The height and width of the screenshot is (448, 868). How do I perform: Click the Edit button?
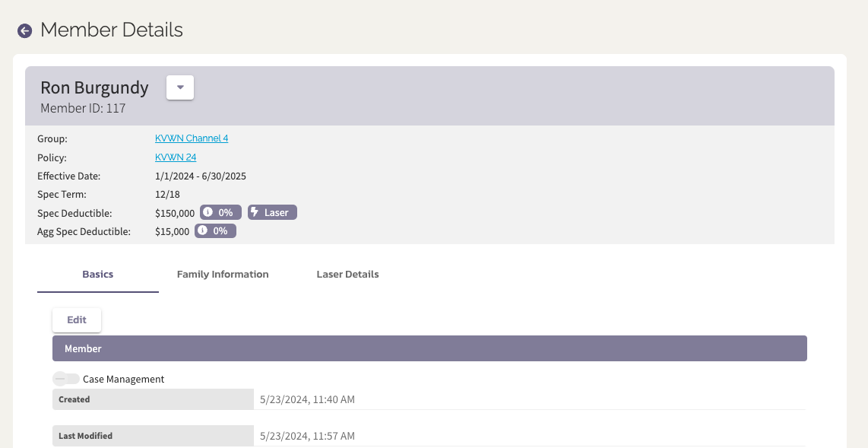[77, 320]
